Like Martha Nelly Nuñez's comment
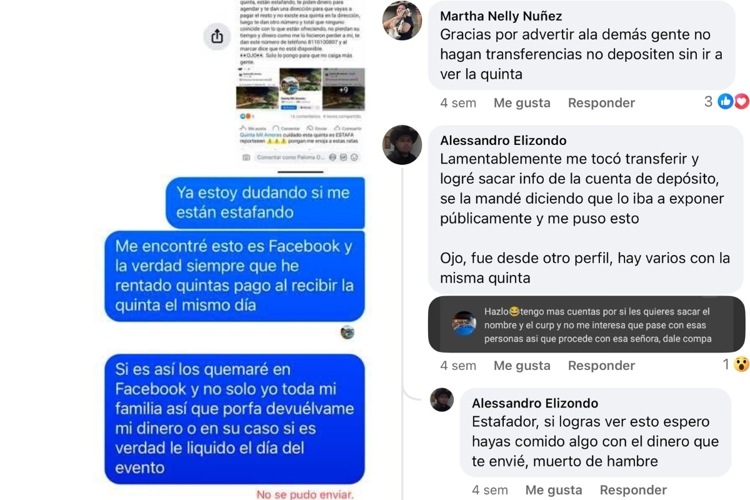This screenshot has height=500, width=750. [522, 103]
